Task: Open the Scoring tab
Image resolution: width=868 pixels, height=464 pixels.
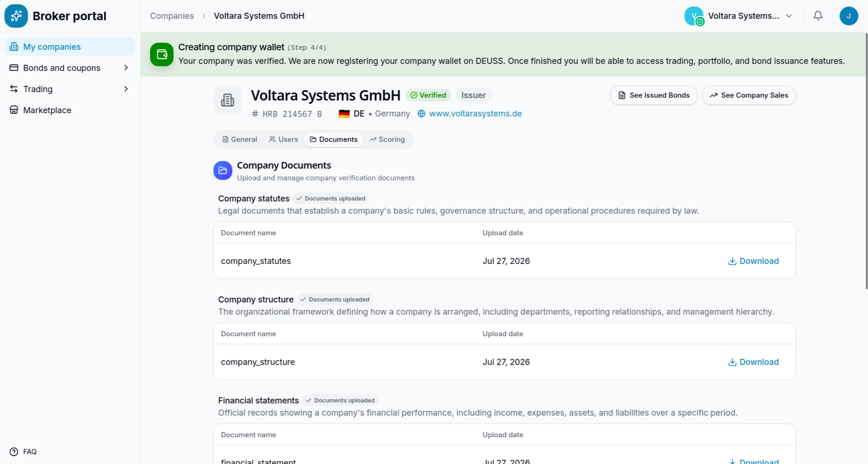Action: (x=387, y=139)
